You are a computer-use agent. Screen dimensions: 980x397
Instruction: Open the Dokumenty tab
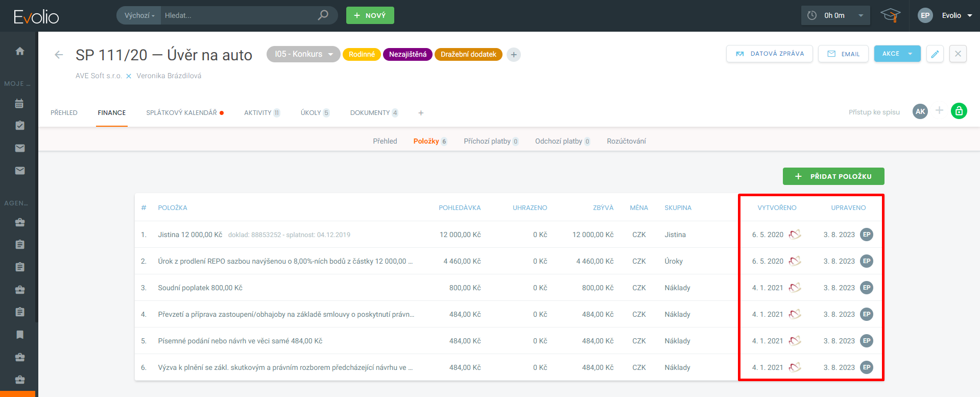370,113
